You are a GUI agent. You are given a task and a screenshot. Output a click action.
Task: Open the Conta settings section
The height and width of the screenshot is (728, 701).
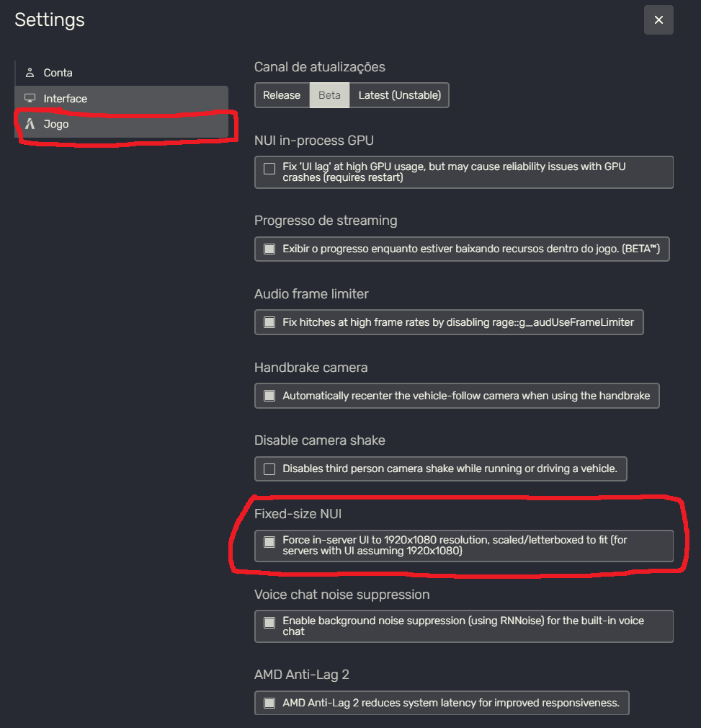(58, 73)
